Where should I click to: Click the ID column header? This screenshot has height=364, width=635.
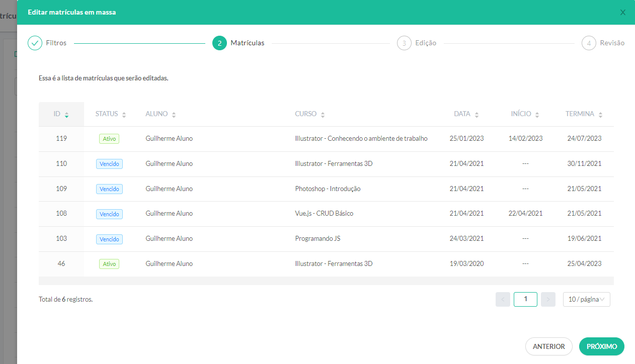click(61, 114)
